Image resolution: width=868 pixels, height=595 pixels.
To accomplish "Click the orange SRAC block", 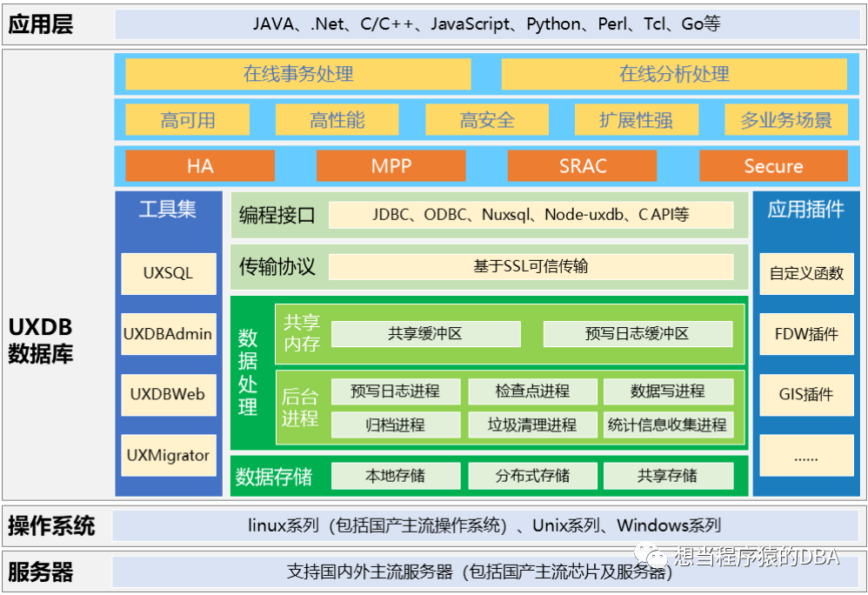I will [x=583, y=165].
